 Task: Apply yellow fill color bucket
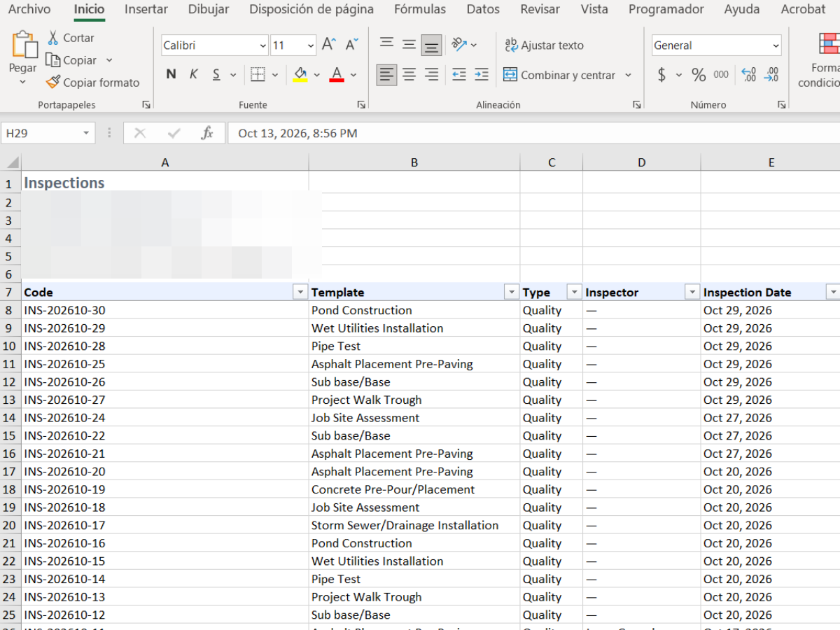300,74
